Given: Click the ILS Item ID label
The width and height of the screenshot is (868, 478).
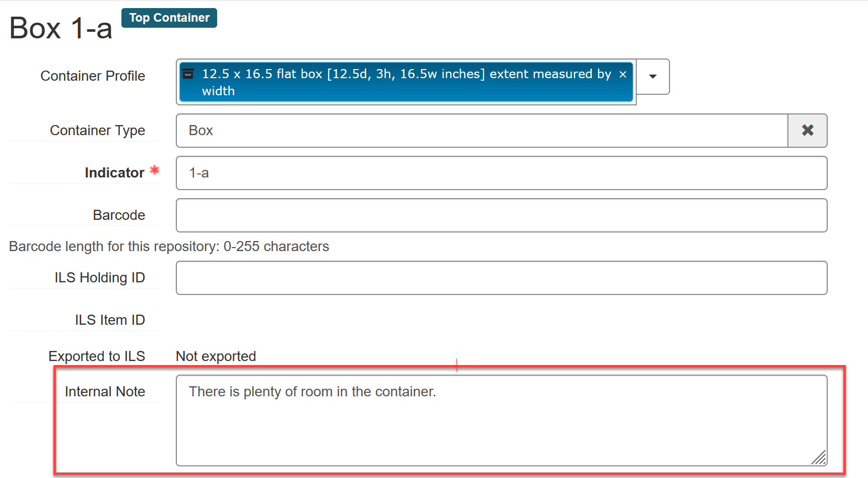Looking at the screenshot, I should coord(110,320).
